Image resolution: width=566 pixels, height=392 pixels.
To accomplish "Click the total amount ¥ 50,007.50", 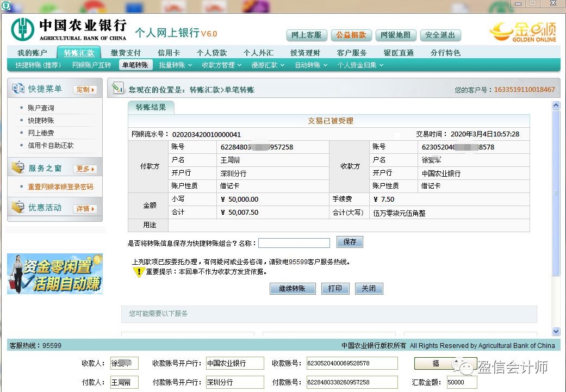I will pos(240,212).
